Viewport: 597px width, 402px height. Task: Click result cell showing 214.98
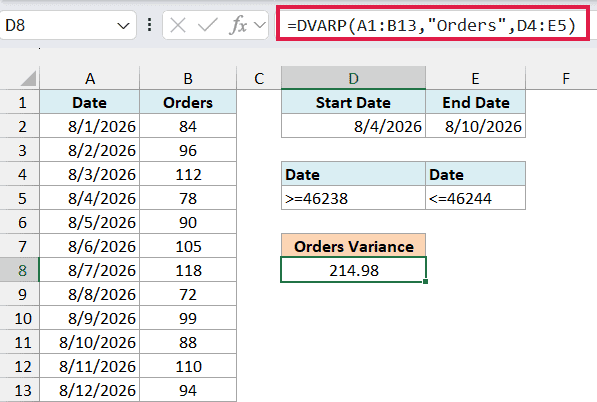pos(353,270)
